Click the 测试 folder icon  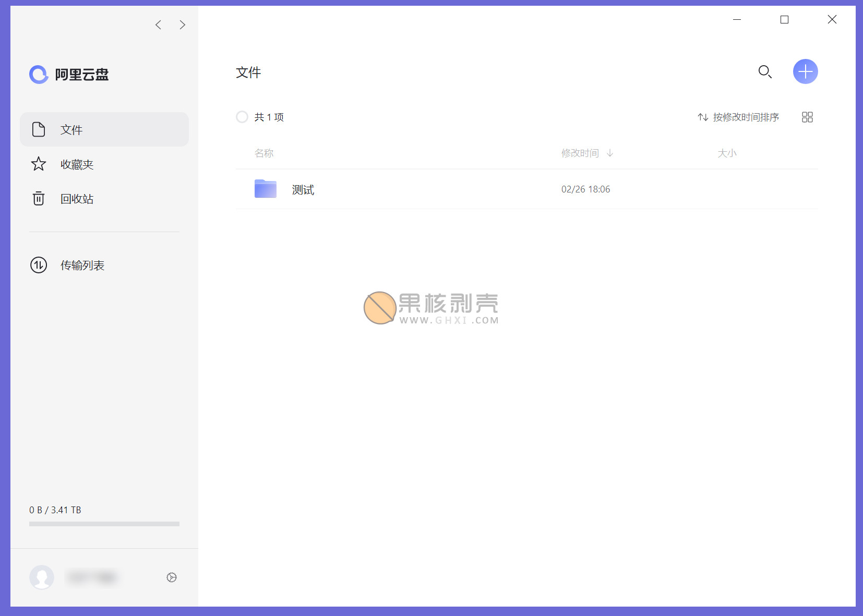[266, 189]
